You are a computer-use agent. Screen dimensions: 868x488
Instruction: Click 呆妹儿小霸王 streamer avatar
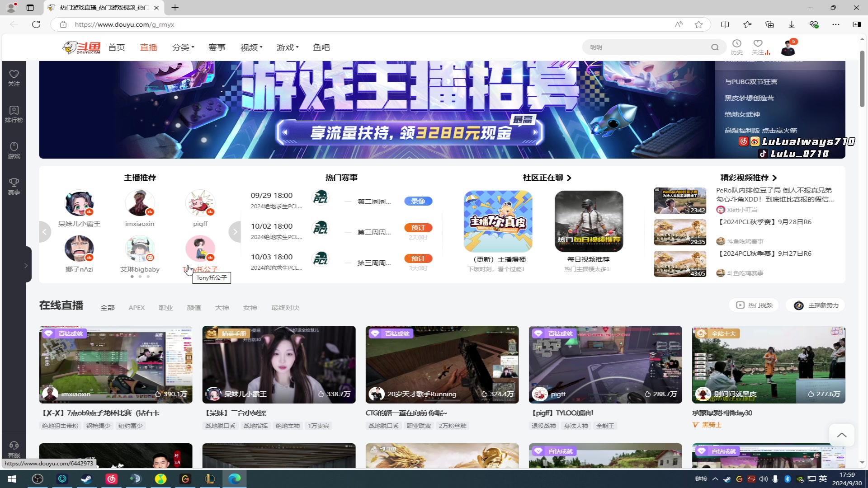(79, 203)
